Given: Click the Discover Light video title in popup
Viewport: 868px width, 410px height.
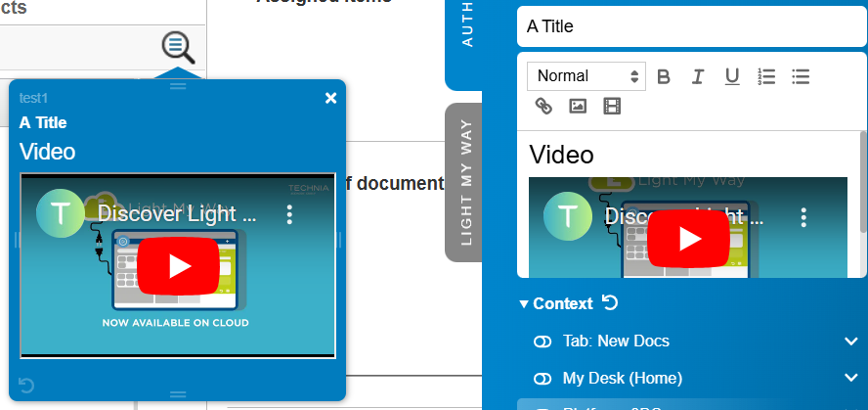Looking at the screenshot, I should click(177, 214).
